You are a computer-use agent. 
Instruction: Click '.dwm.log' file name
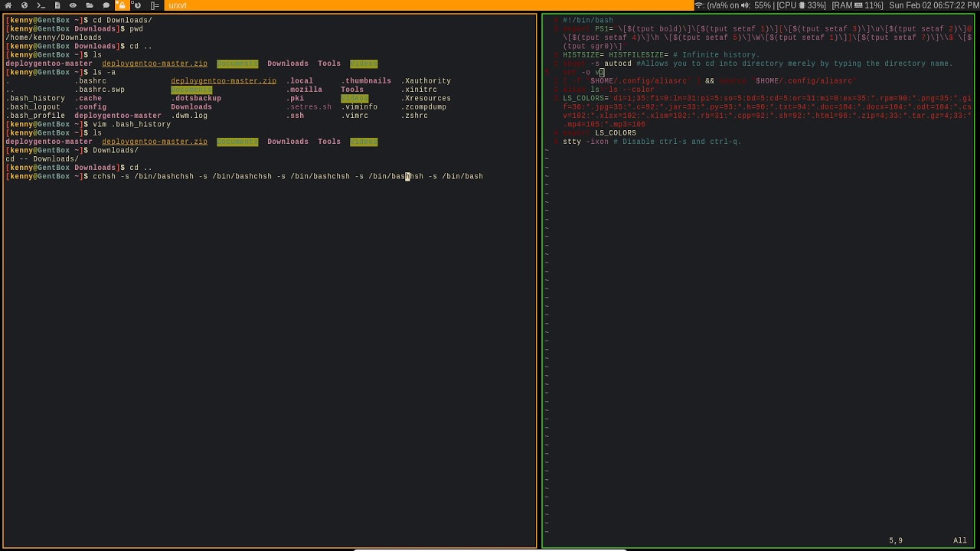189,116
